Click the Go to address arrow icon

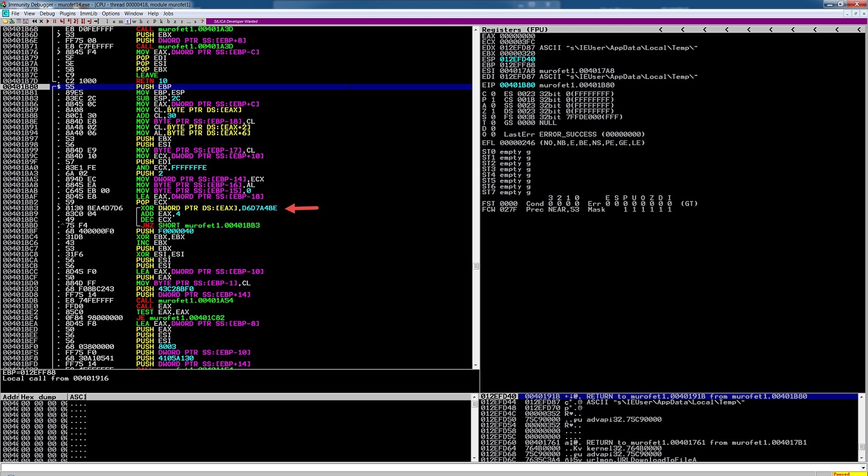tap(96, 21)
